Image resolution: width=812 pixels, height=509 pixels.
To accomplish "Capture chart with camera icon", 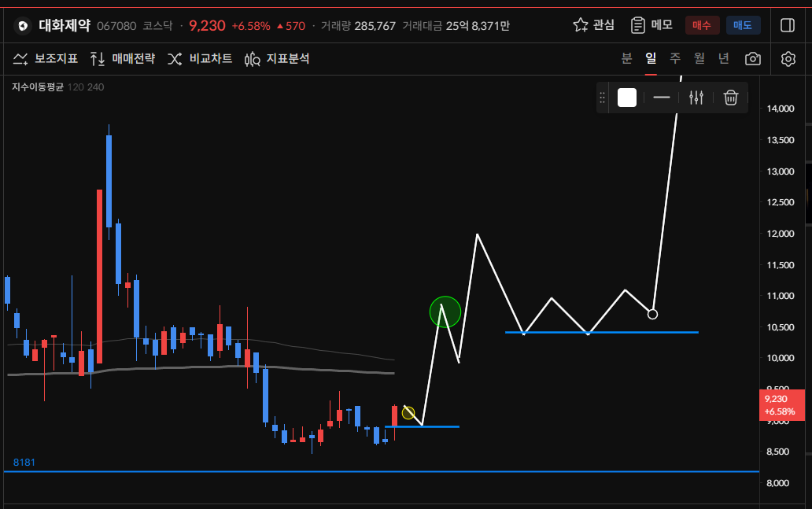I will 752,58.
